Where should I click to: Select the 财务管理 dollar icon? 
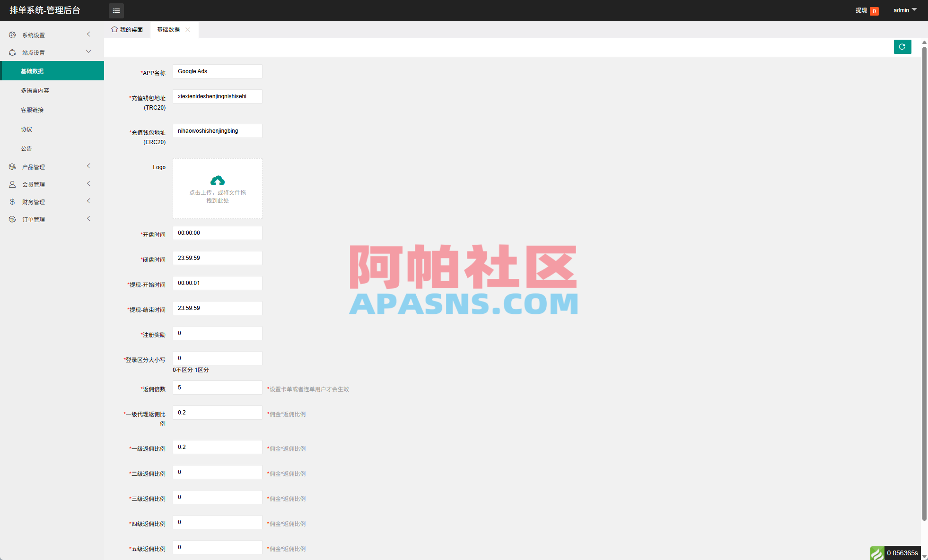coord(12,201)
